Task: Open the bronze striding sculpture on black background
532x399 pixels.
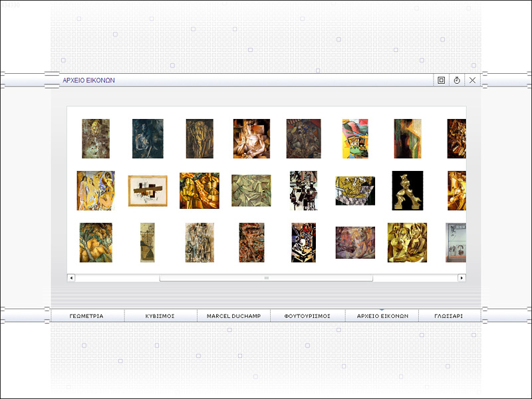Action: click(408, 191)
